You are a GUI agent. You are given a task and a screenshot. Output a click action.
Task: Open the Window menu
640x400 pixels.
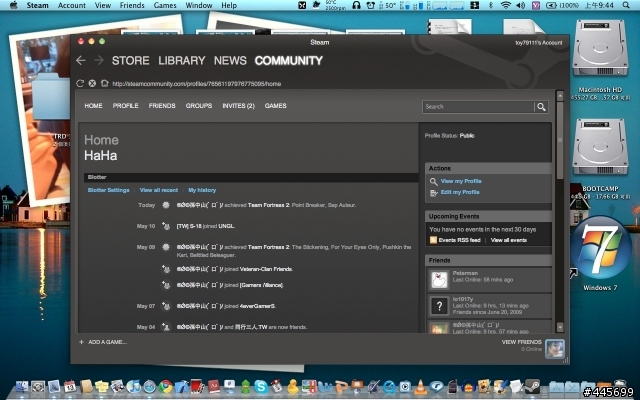[199, 5]
